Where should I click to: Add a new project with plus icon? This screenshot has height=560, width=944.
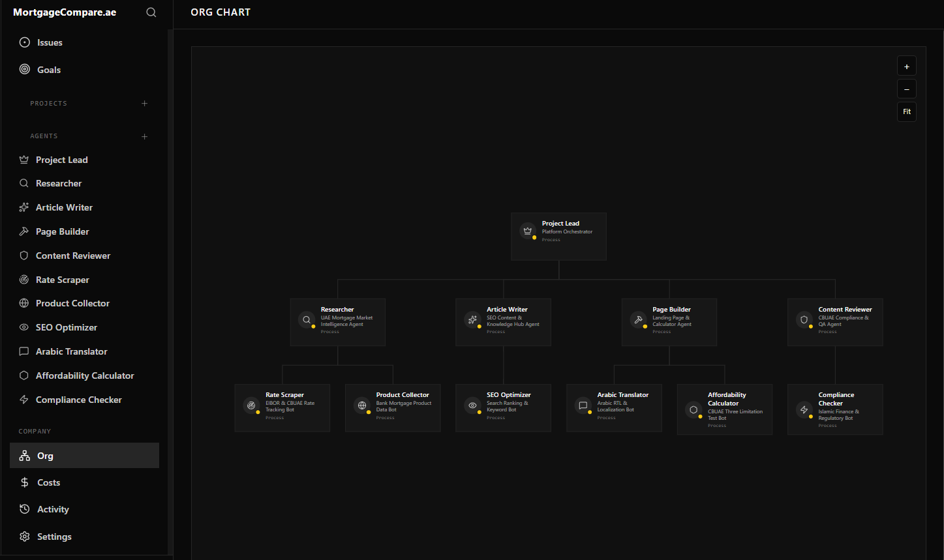[145, 104]
